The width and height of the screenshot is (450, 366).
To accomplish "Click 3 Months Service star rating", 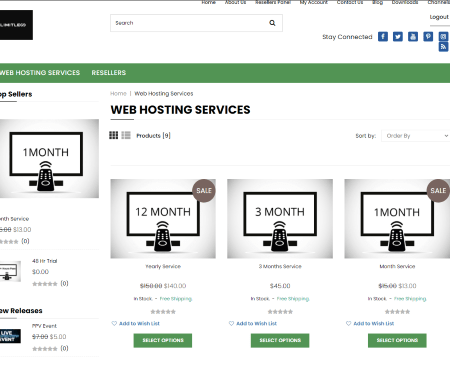I will 280,312.
